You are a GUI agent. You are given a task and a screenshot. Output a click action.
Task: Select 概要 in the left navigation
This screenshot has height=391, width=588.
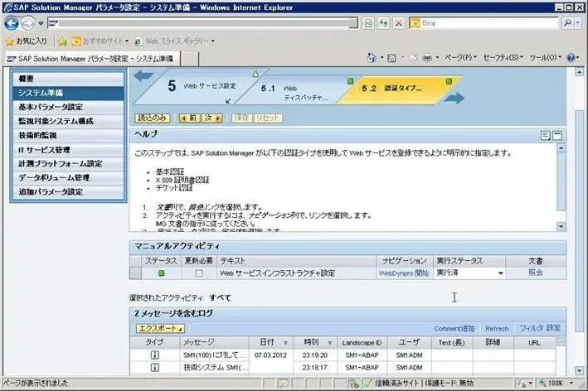point(68,79)
